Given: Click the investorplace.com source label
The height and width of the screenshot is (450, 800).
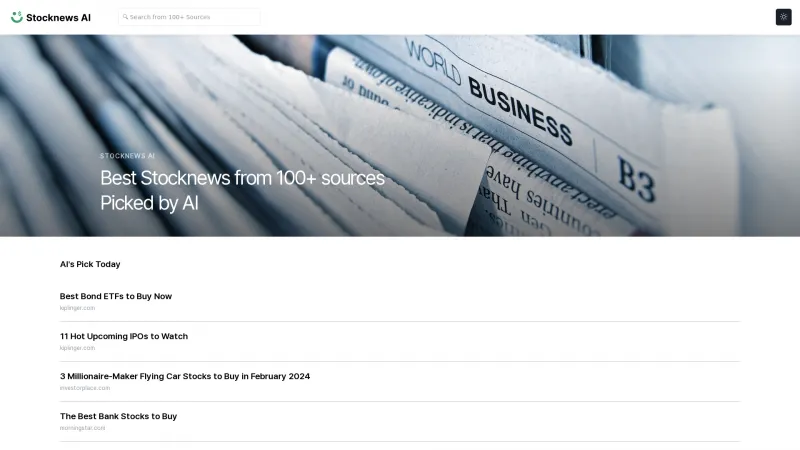Looking at the screenshot, I should pos(85,388).
